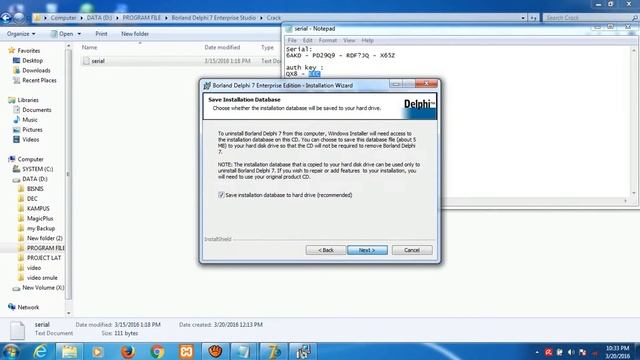Select DATA (D:) drive in sidebar

pos(35,179)
